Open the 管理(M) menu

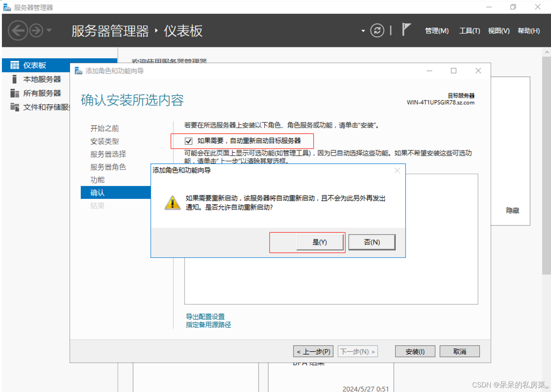coord(437,31)
